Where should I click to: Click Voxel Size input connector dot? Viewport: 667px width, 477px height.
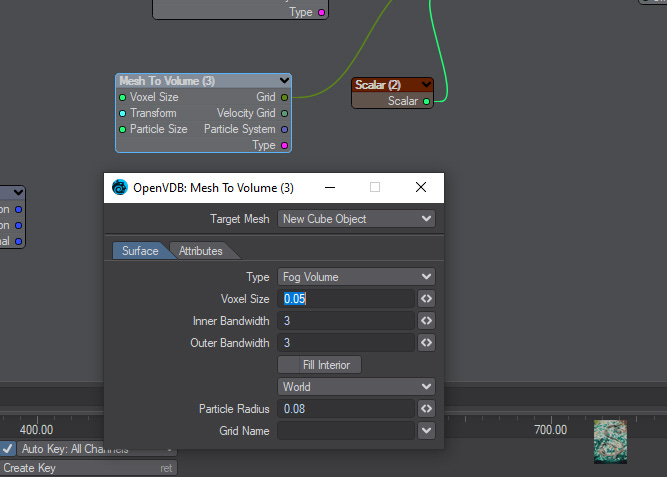123,97
